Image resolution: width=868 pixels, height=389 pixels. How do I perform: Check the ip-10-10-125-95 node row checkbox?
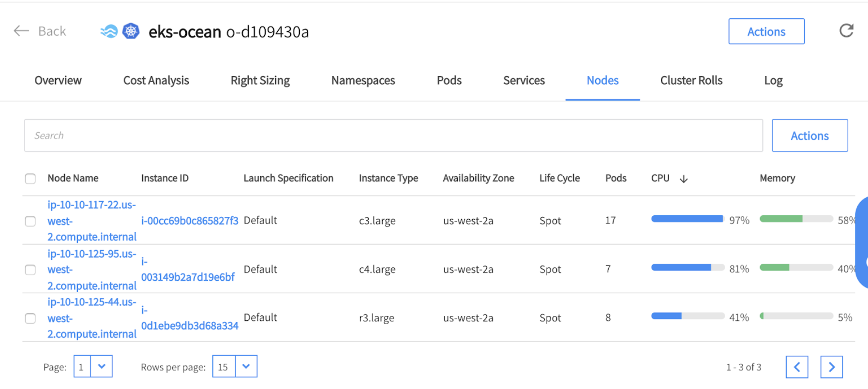click(x=30, y=269)
